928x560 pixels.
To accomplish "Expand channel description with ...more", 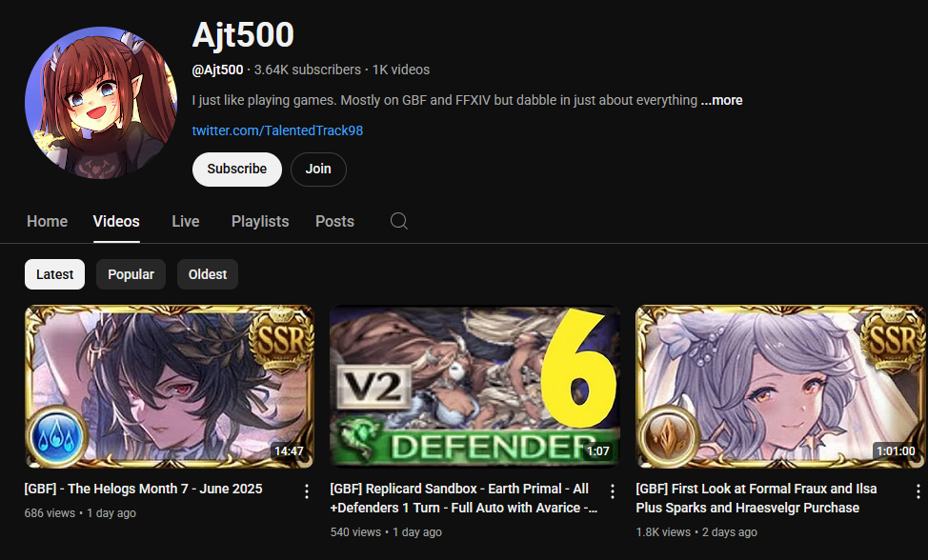I will (721, 100).
